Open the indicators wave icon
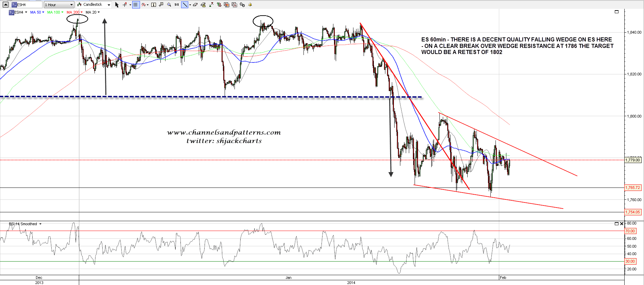The width and height of the screenshot is (644, 285). 144,5
